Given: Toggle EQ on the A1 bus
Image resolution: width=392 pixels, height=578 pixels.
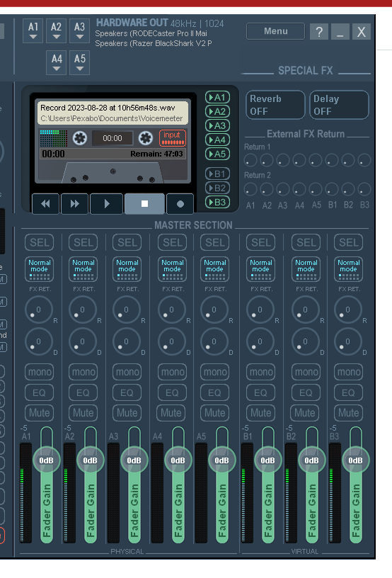Looking at the screenshot, I should [40, 392].
